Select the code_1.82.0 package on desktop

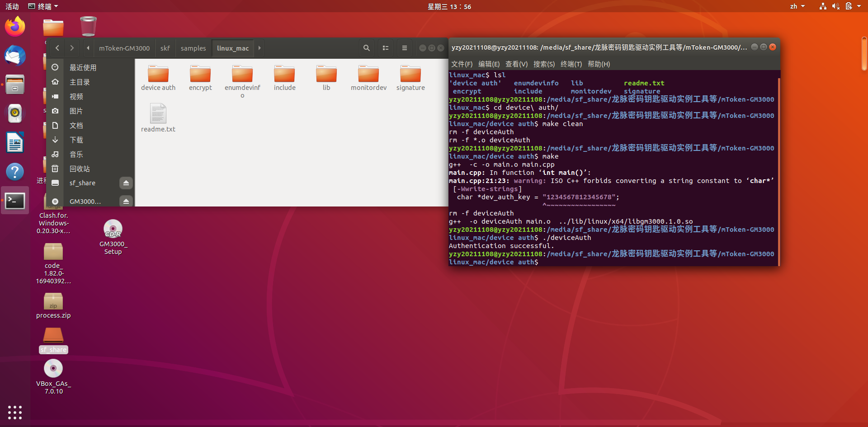click(53, 264)
